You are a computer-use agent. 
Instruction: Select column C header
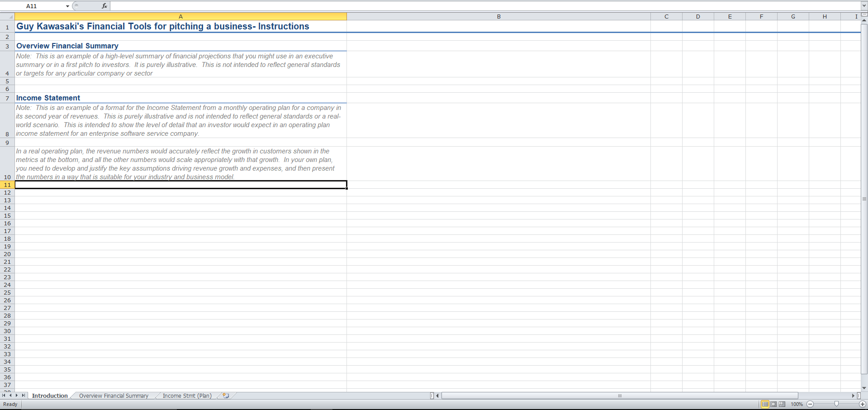point(666,17)
